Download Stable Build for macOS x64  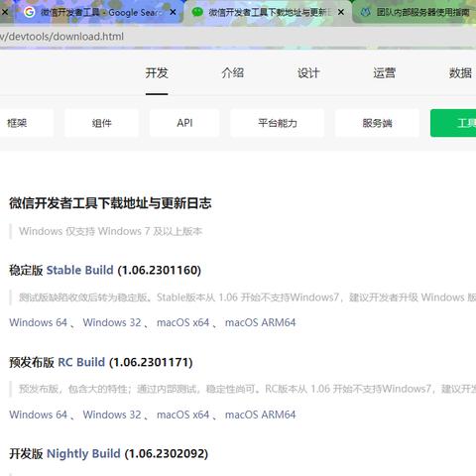(182, 322)
